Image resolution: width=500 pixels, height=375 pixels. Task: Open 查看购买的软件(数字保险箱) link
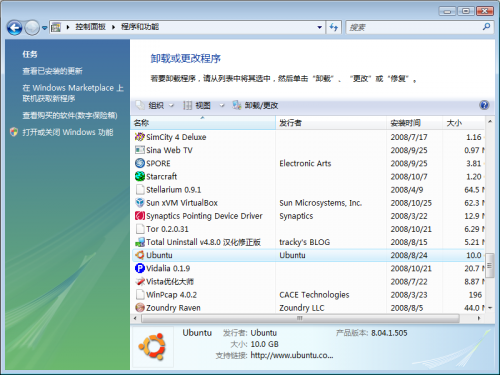click(70, 115)
